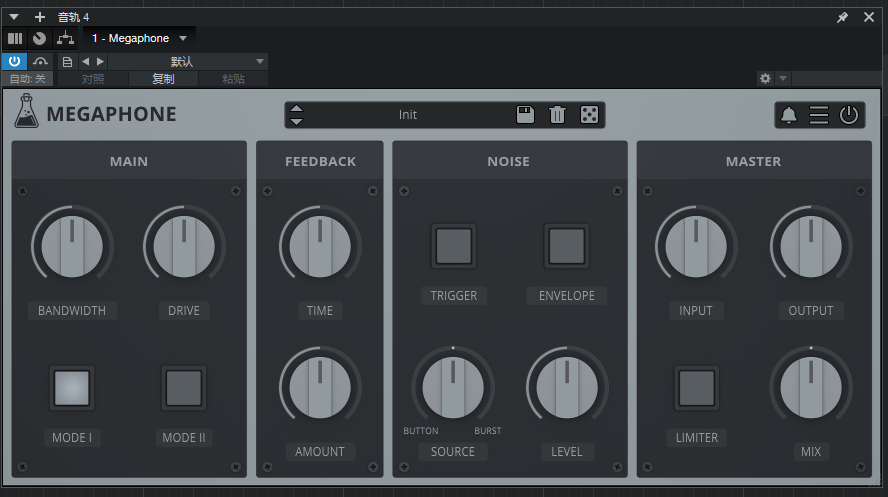
Task: Click the feedback AMOUNT knob
Action: pyautogui.click(x=320, y=387)
